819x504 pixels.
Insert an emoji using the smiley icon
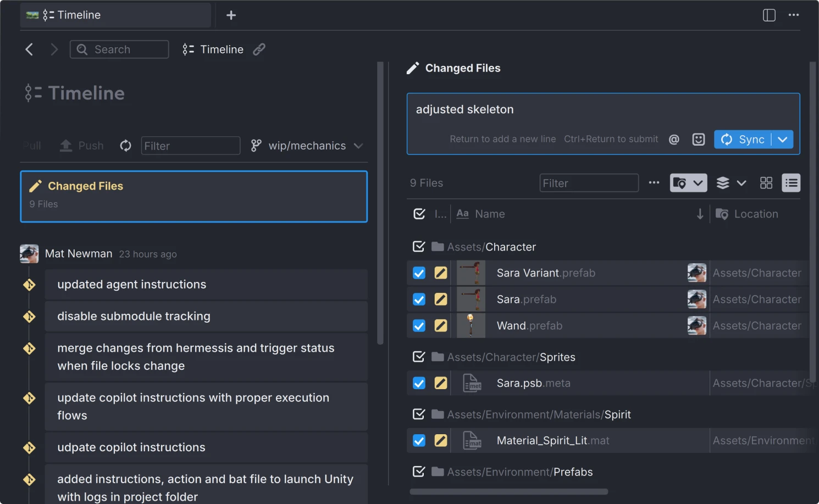(x=698, y=139)
